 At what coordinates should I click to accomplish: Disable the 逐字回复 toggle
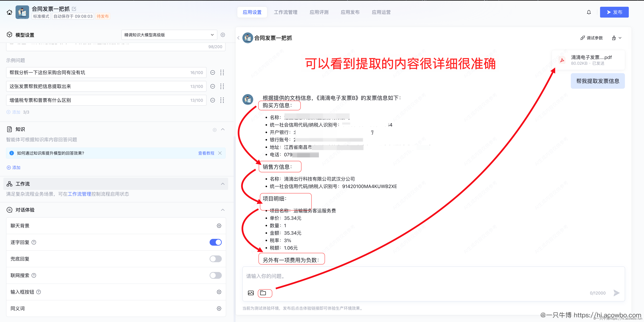(216, 242)
